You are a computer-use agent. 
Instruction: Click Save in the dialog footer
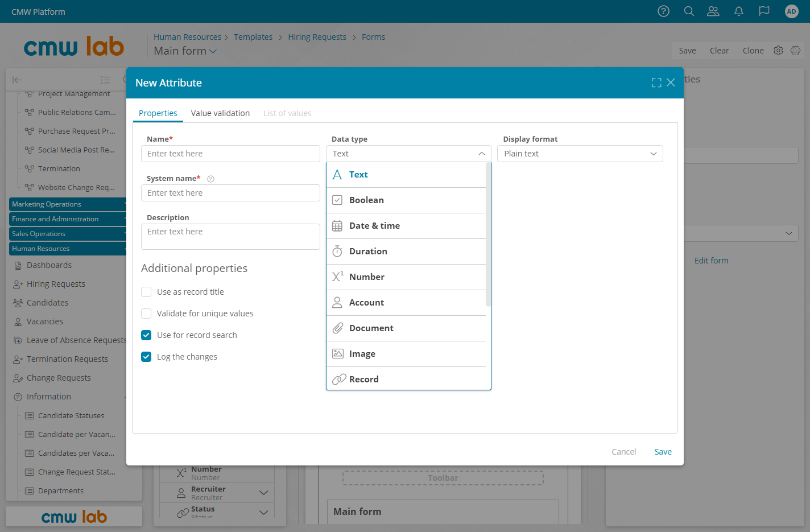click(x=663, y=452)
